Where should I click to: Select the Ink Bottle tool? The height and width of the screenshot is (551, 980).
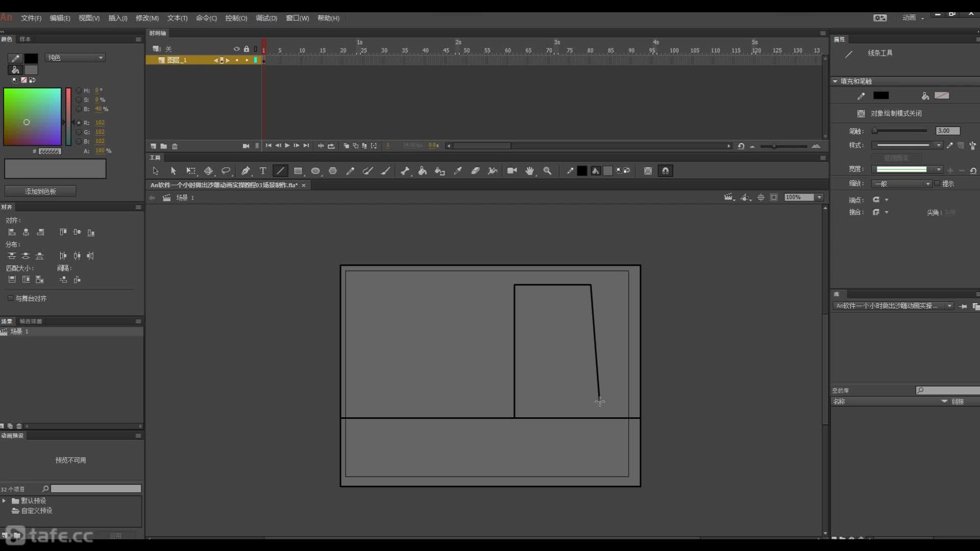[439, 171]
